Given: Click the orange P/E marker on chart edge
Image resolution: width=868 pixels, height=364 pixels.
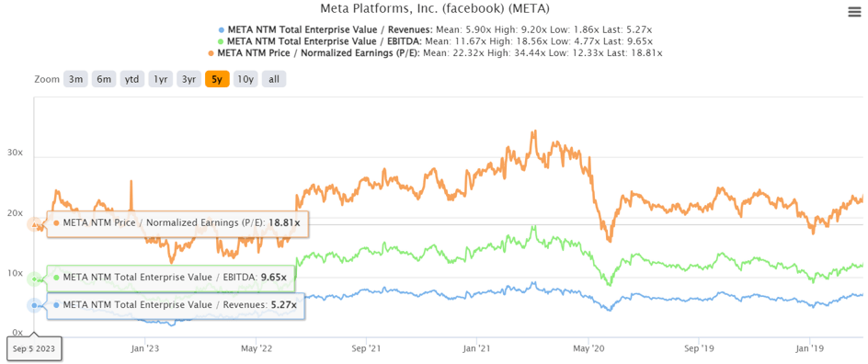Looking at the screenshot, I should coord(35,224).
